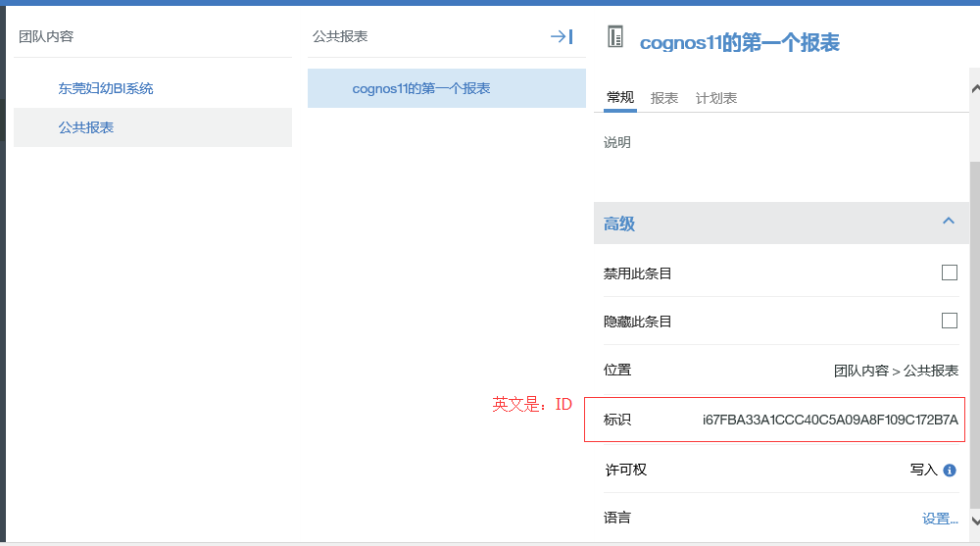Enable the 禁用此条目 checkbox
This screenshot has height=546, width=980.
pos(950,273)
